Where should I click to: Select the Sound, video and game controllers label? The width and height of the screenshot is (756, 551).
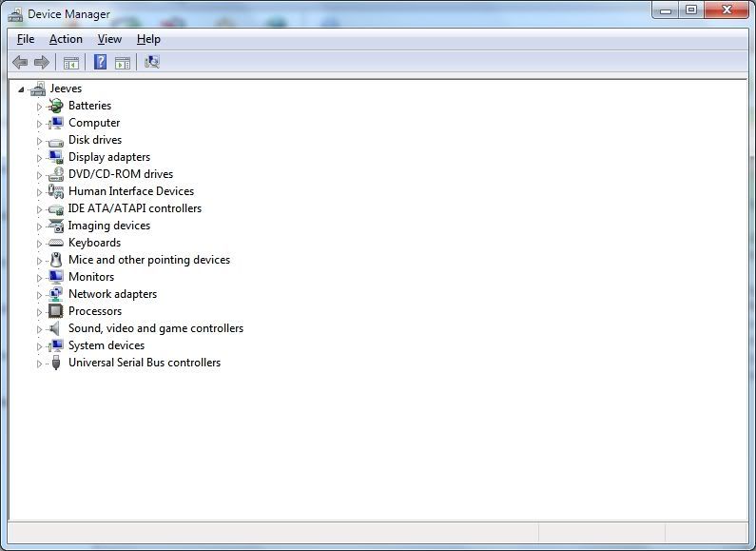(156, 328)
